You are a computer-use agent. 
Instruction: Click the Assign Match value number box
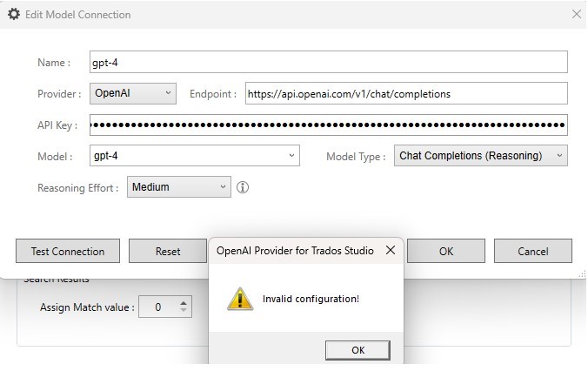click(157, 307)
